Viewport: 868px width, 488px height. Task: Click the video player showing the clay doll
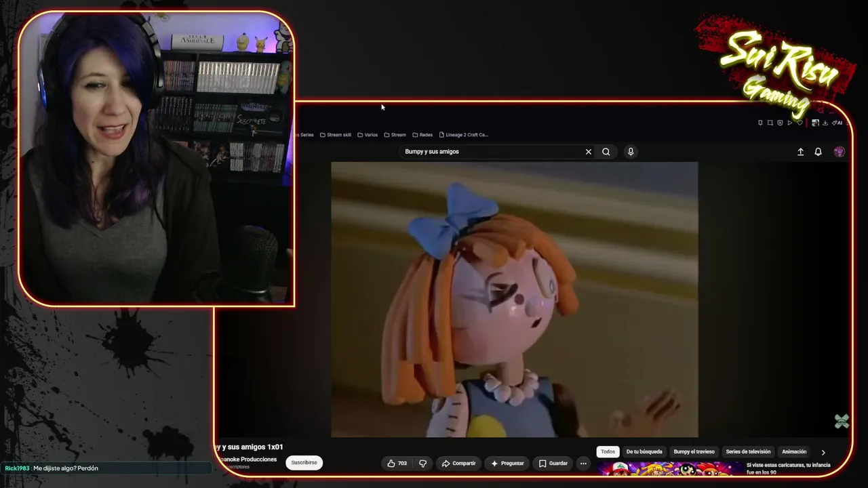pos(514,300)
